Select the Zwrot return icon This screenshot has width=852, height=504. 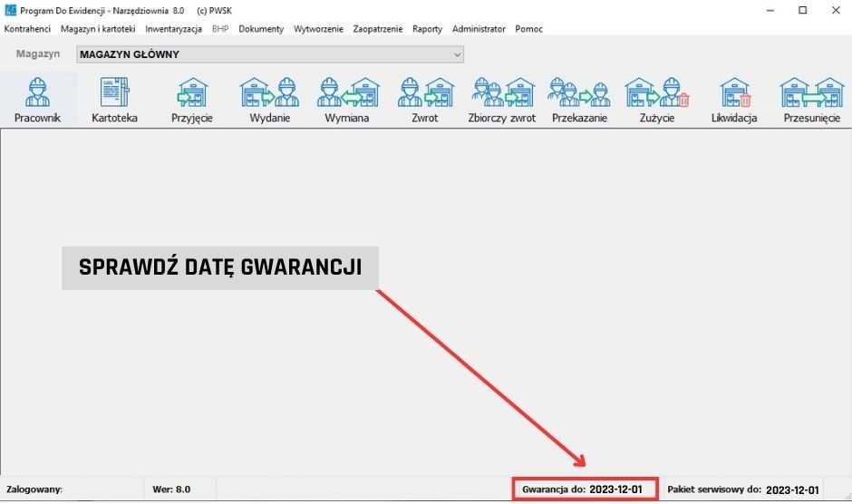pyautogui.click(x=424, y=100)
